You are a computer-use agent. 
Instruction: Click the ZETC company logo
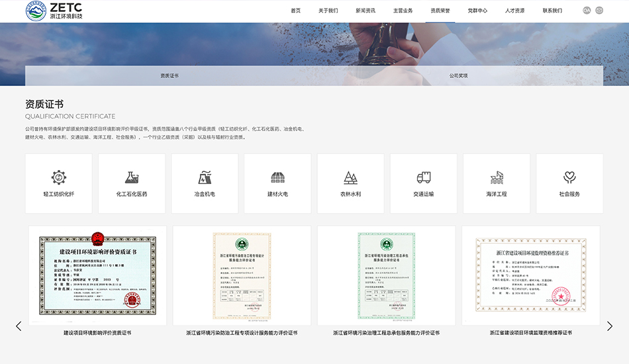pos(54,11)
